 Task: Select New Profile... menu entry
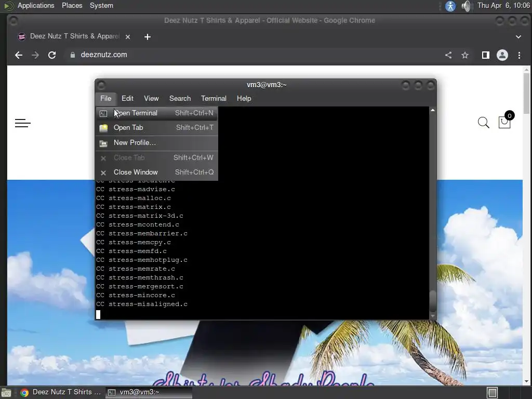pyautogui.click(x=156, y=143)
